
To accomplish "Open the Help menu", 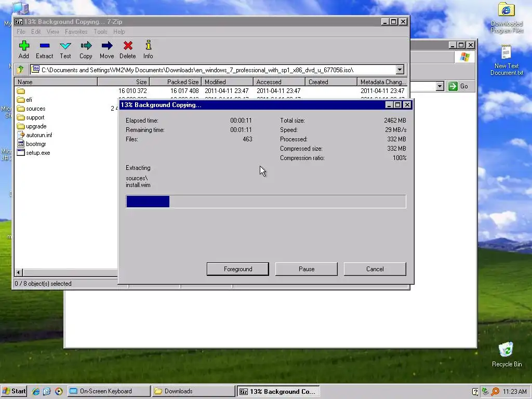I will tap(119, 32).
